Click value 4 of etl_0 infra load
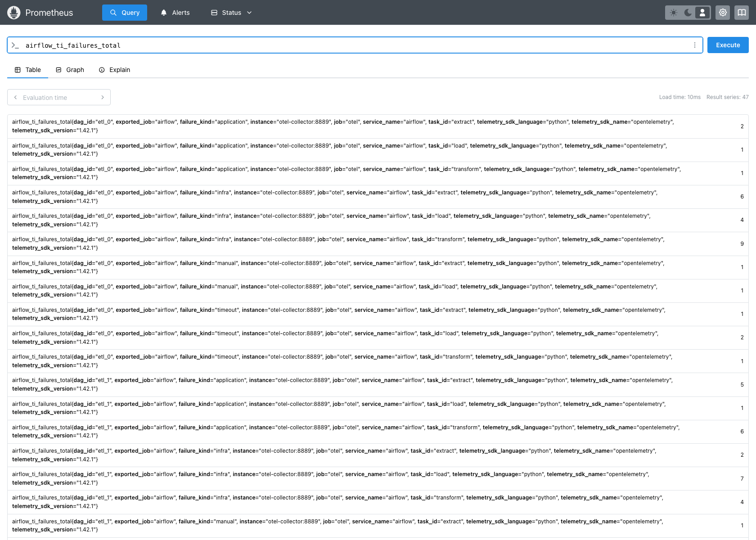This screenshot has height=540, width=756. [742, 220]
